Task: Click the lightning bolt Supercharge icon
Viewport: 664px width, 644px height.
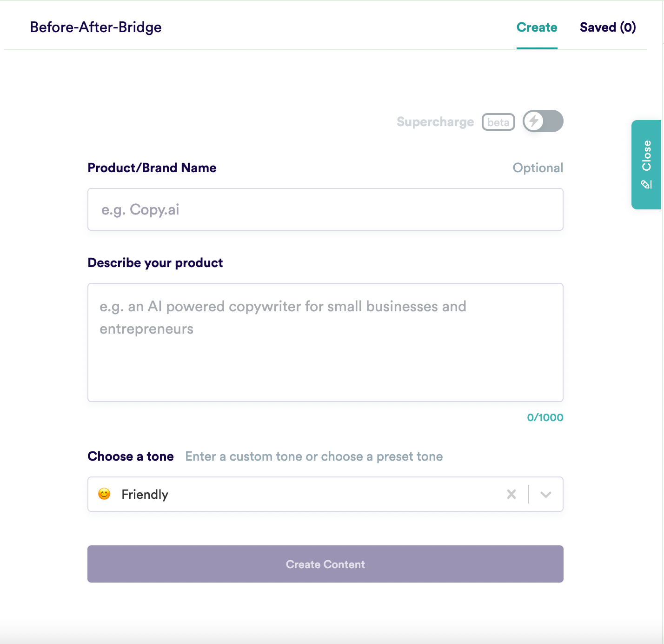Action: [x=534, y=121]
